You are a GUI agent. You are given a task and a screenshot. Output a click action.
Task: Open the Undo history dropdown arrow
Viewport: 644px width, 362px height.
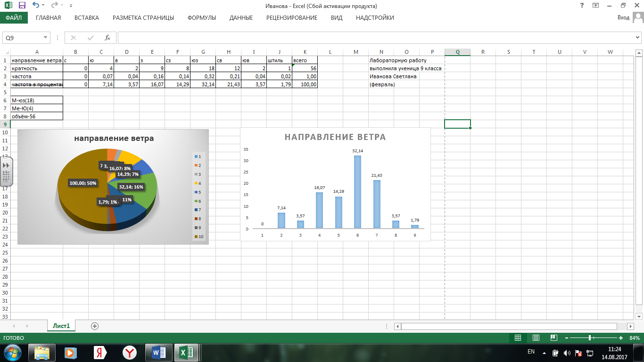point(43,6)
